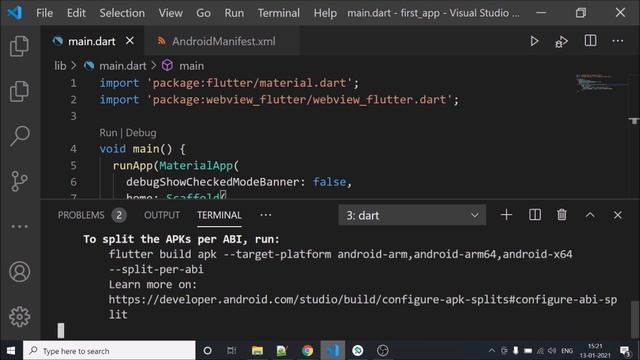Click the taskbar search box
640x360 pixels.
109,351
